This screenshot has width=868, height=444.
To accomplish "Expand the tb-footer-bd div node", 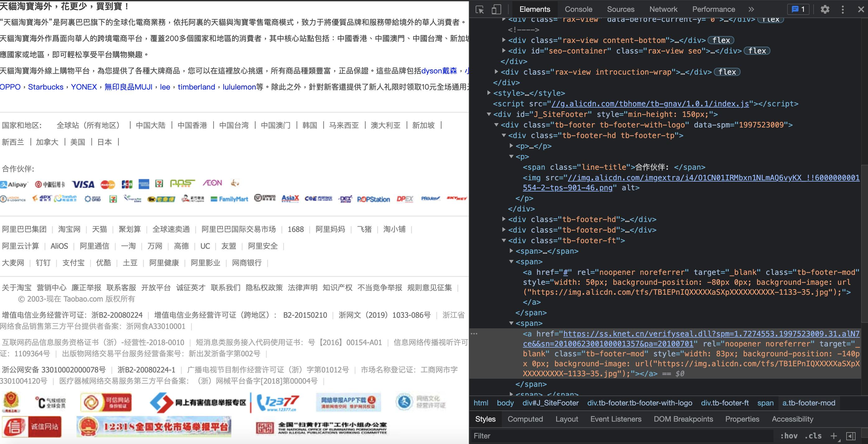I will 504,230.
